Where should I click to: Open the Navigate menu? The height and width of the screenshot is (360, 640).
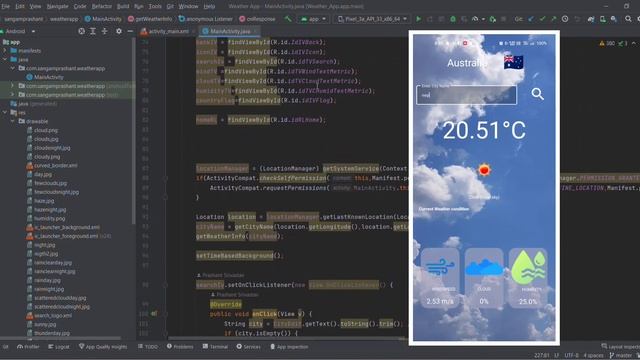click(58, 6)
